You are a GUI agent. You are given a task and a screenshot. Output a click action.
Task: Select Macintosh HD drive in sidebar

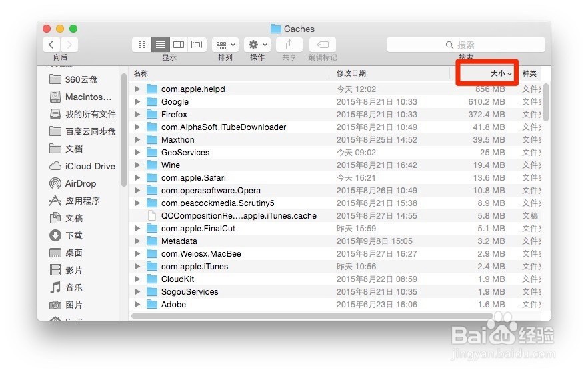[x=81, y=97]
